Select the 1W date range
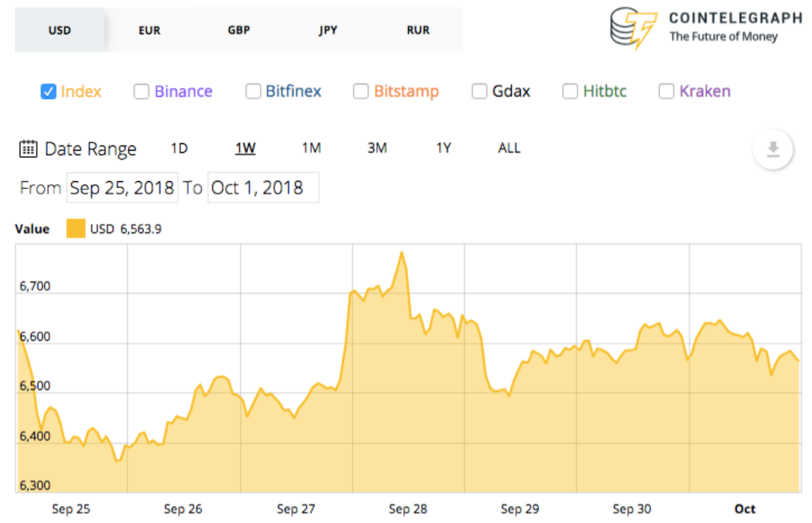This screenshot has height=523, width=812. pyautogui.click(x=246, y=148)
